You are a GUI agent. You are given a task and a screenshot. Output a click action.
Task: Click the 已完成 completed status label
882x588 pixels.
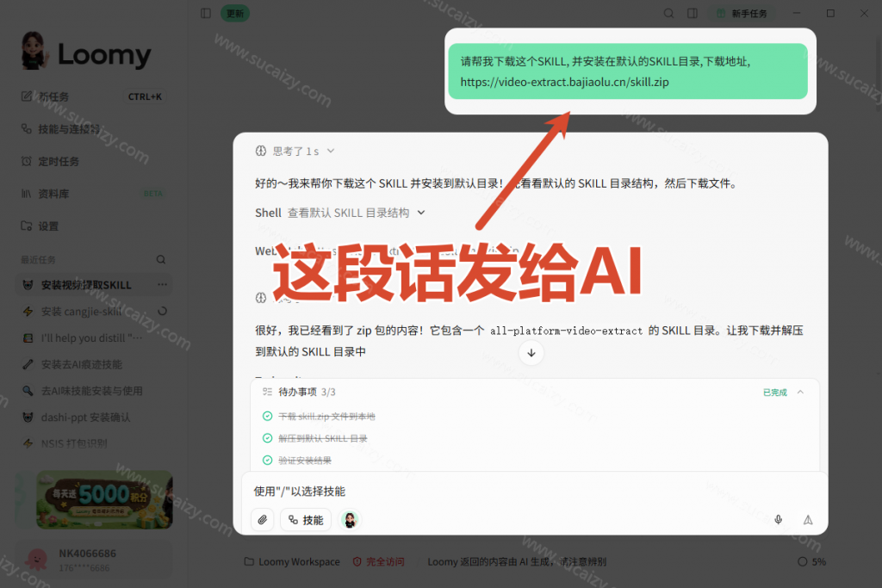pyautogui.click(x=774, y=393)
